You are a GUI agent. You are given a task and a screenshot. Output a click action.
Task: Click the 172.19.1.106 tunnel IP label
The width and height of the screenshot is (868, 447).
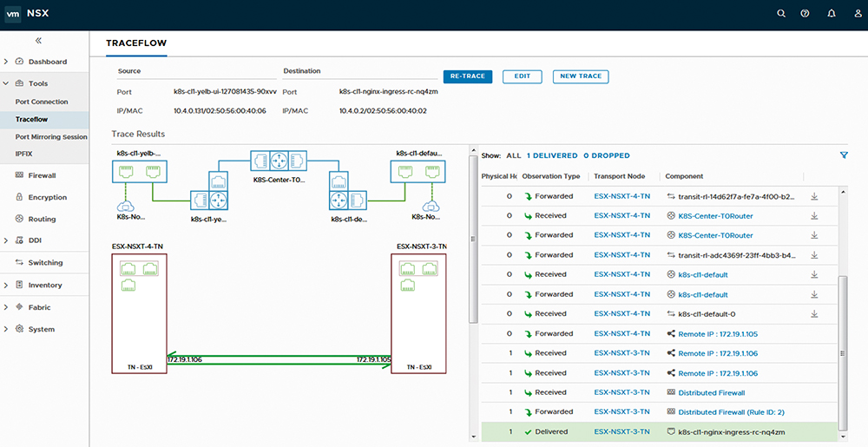tap(185, 360)
